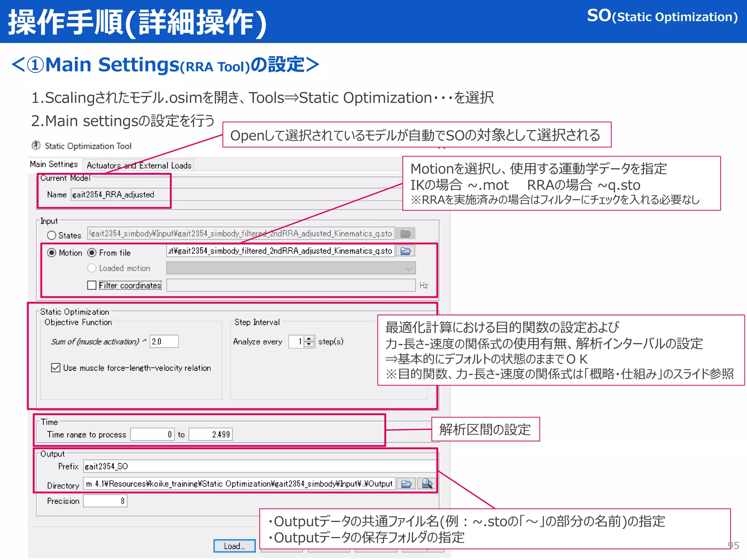
Task: Select the States radio button
Action: (x=52, y=235)
